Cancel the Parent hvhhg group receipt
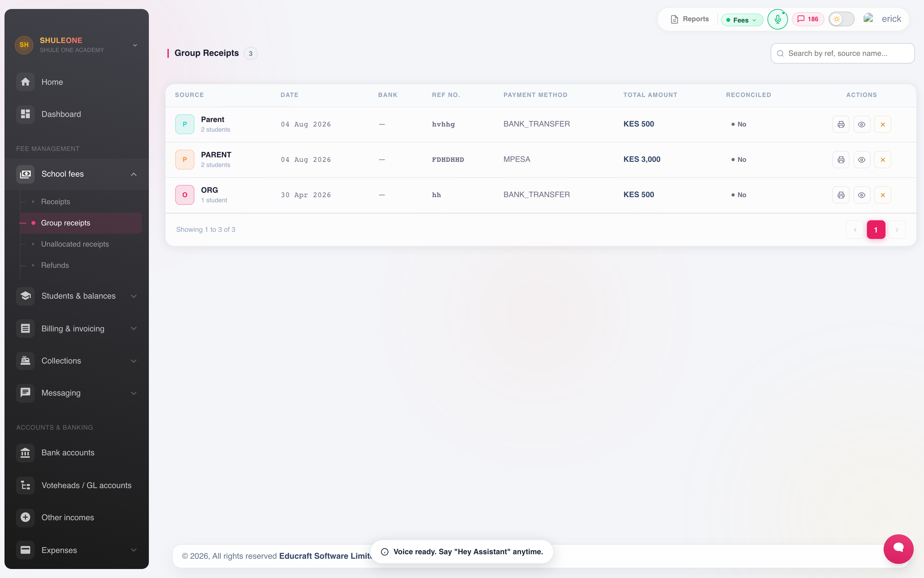The image size is (924, 578). tap(883, 124)
